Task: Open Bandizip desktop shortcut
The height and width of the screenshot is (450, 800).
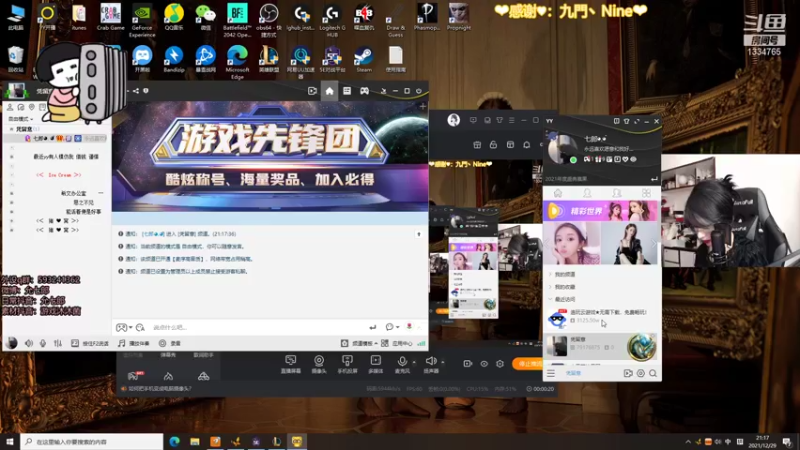Action: 174,59
